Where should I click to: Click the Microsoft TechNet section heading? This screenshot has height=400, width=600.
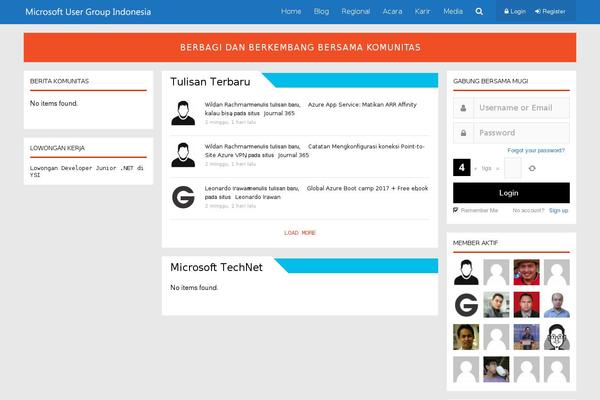pyautogui.click(x=216, y=267)
